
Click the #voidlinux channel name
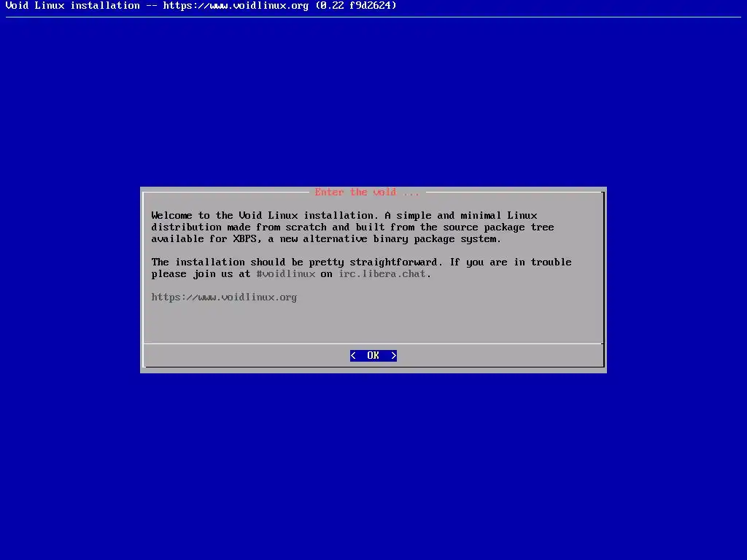coord(286,274)
